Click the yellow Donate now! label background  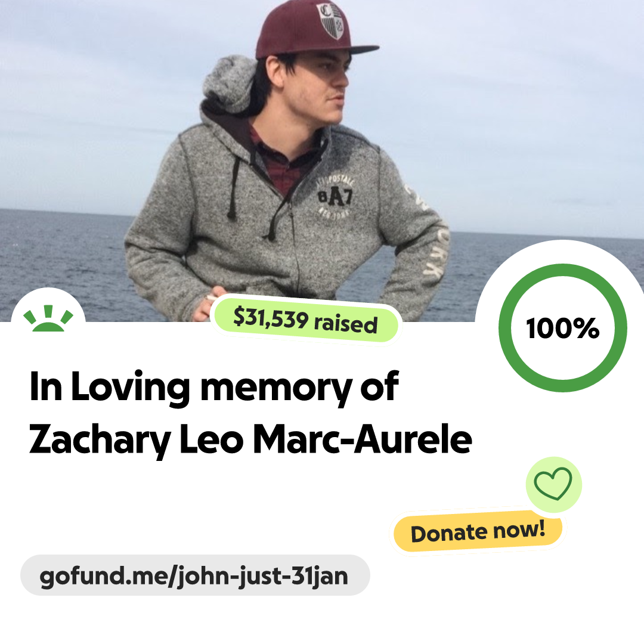click(x=478, y=532)
